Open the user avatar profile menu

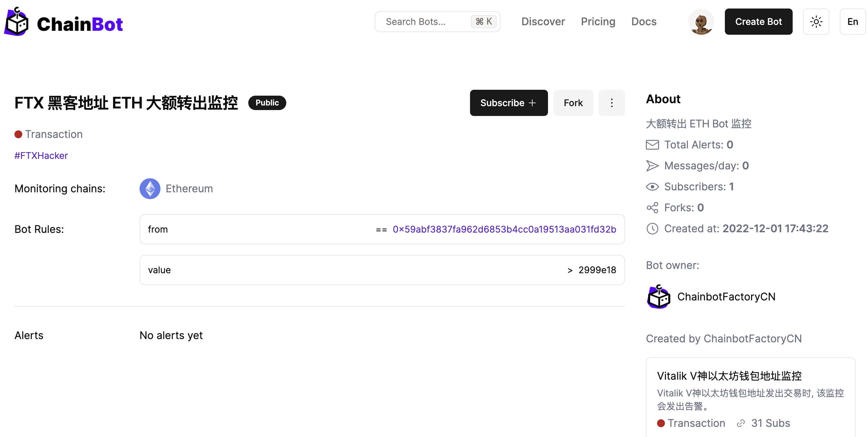(701, 22)
